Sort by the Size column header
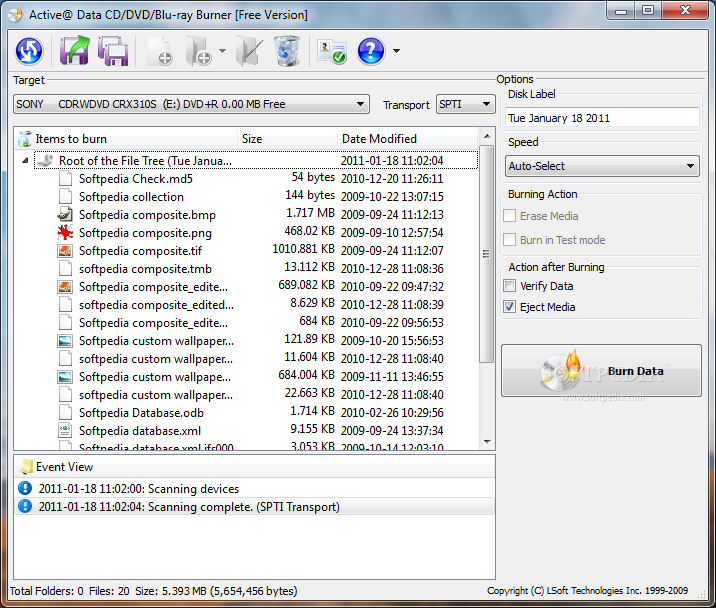716x608 pixels. tap(287, 139)
